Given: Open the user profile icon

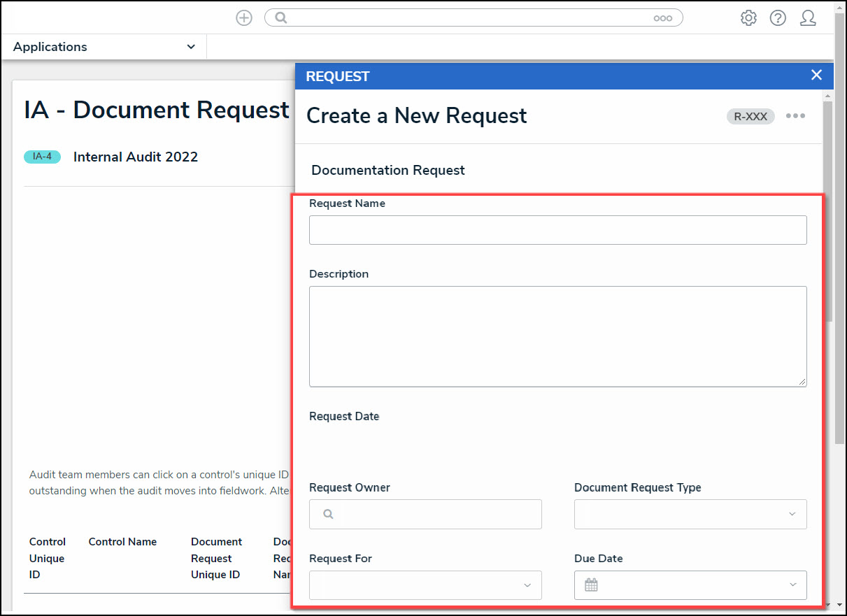Looking at the screenshot, I should (x=808, y=18).
